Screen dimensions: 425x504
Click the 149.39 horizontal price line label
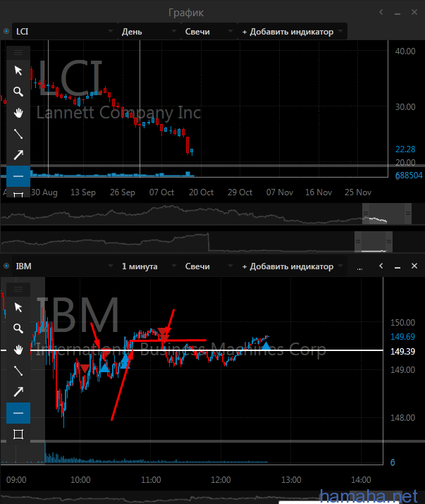click(402, 351)
